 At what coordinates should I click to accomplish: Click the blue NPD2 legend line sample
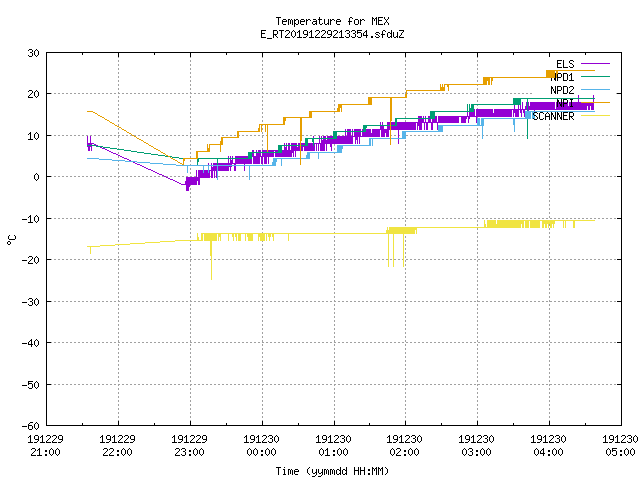pos(595,89)
